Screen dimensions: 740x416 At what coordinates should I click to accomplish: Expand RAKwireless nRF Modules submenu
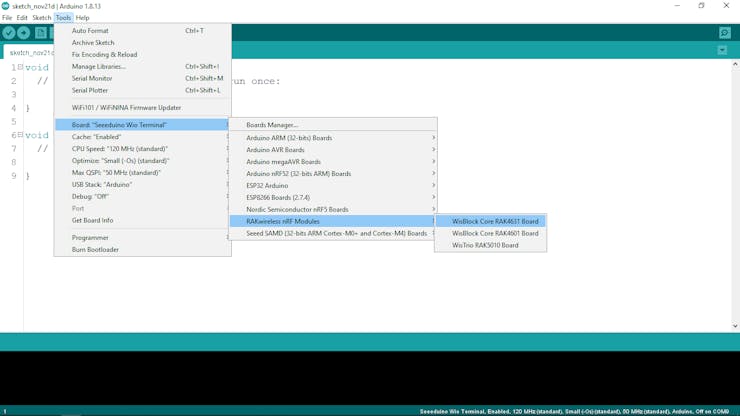pyautogui.click(x=333, y=221)
